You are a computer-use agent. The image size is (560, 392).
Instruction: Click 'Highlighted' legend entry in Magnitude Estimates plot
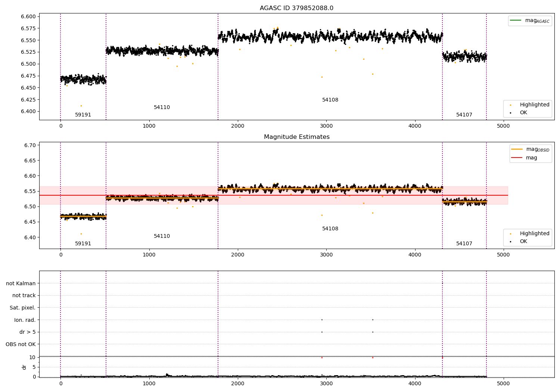[x=530, y=233]
